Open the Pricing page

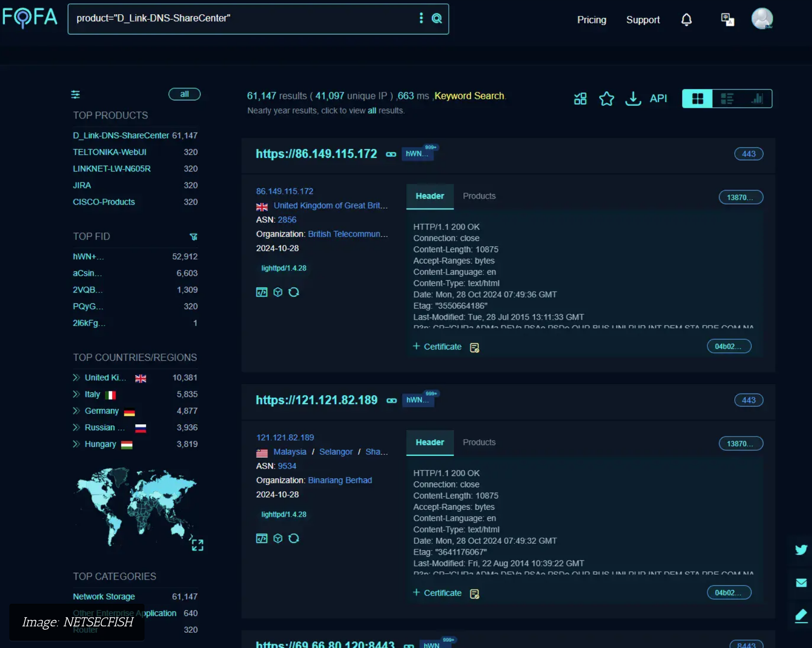(591, 20)
